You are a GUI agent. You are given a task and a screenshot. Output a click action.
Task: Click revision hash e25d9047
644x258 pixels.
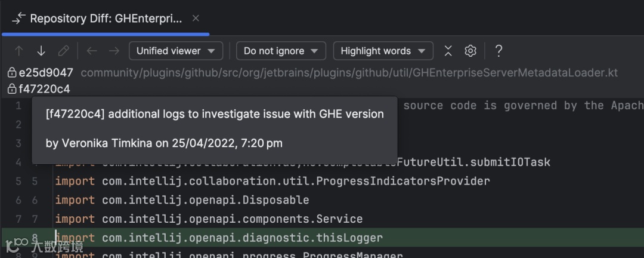[x=46, y=73]
